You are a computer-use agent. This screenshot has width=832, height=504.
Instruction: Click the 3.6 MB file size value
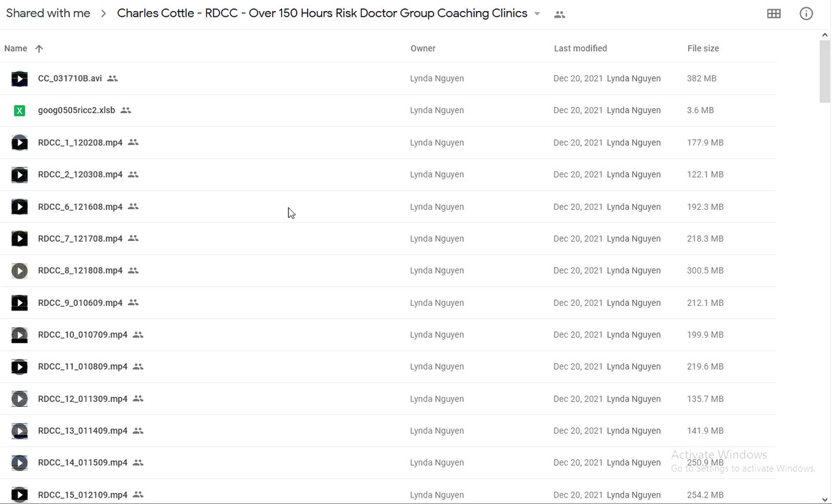tap(700, 110)
